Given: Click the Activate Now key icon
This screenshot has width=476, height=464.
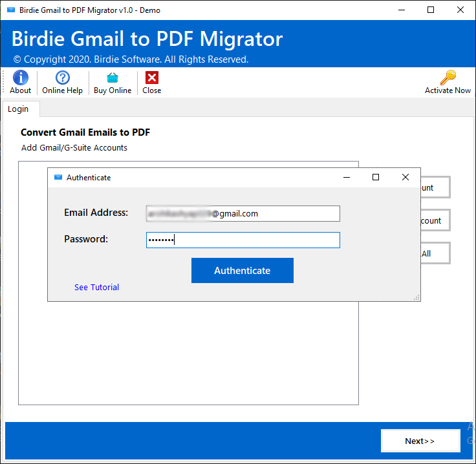Looking at the screenshot, I should pos(448,78).
